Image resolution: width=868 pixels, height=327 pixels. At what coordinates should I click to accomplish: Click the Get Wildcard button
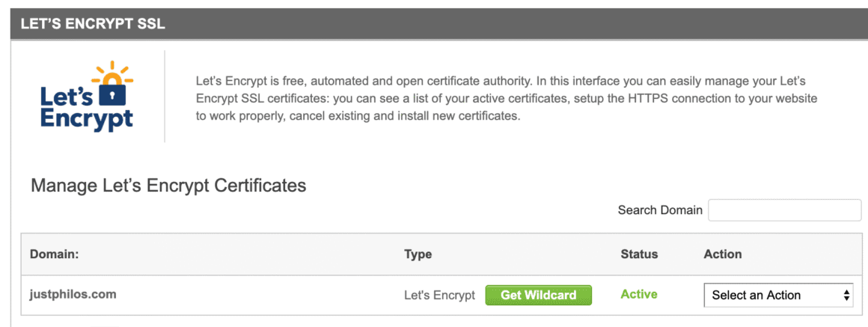[538, 295]
